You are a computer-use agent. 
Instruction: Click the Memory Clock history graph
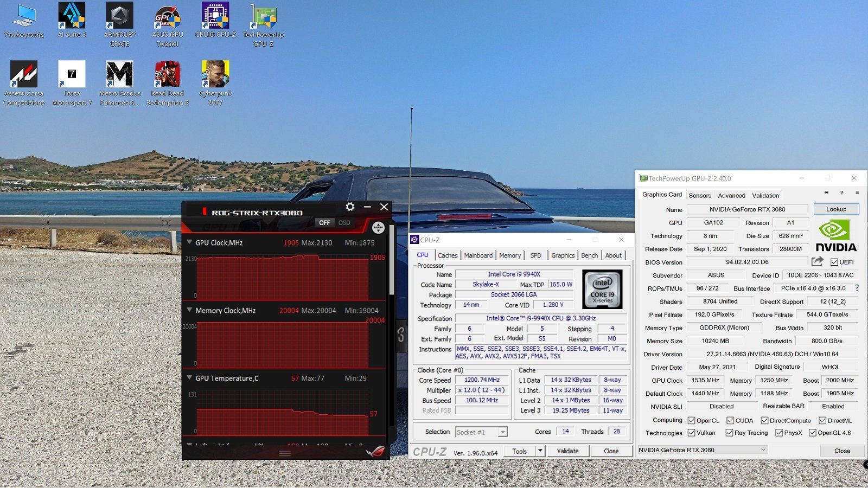283,345
